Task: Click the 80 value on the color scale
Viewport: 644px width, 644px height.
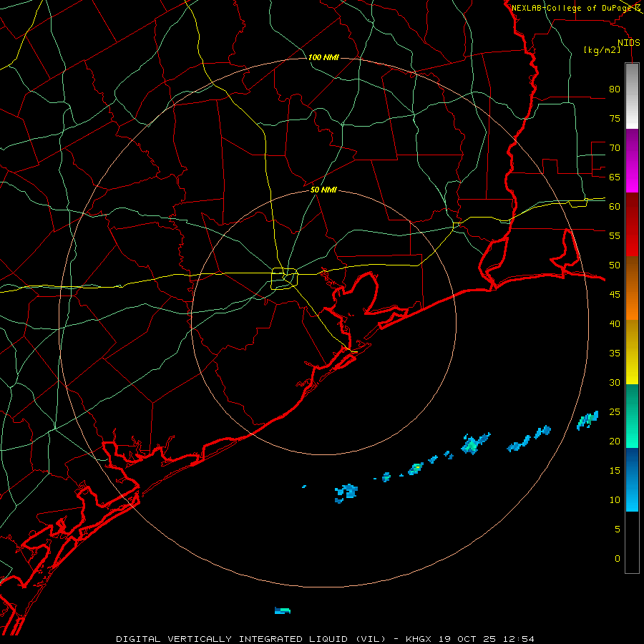Action: coord(615,89)
